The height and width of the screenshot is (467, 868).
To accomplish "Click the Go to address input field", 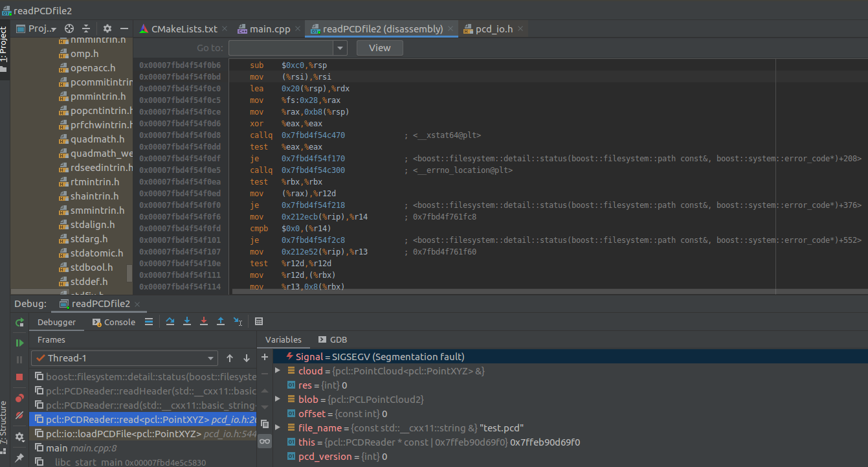I will click(x=282, y=48).
